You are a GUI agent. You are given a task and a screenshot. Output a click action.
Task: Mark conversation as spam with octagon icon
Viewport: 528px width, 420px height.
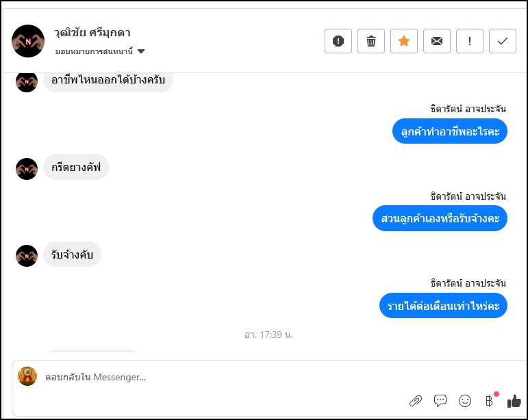(x=338, y=41)
